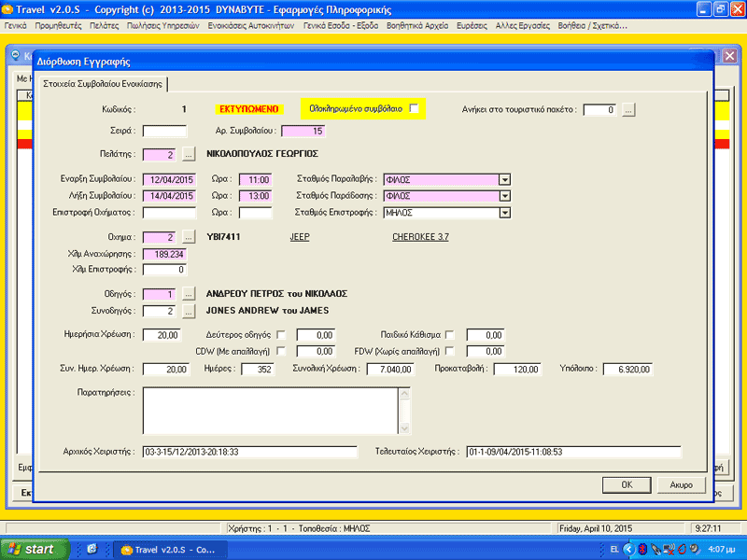The image size is (747, 560).
Task: Click Επιστροφή Οχήματος date field
Action: 169,213
